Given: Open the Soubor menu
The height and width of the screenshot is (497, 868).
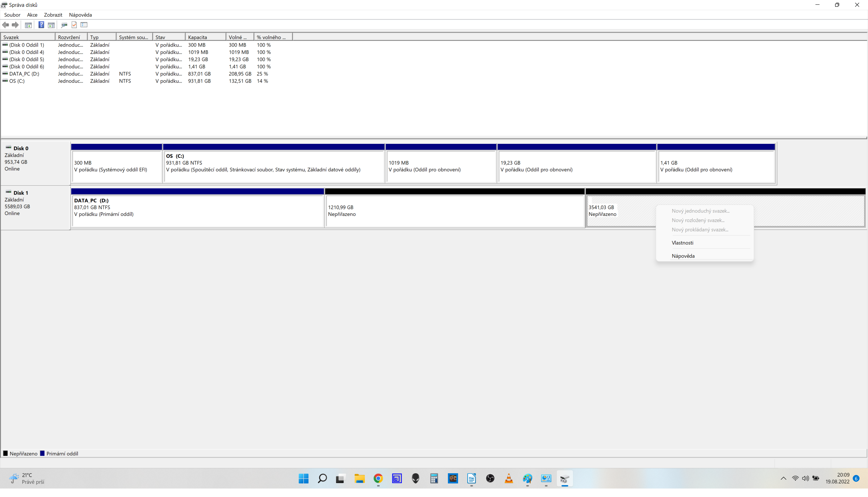Looking at the screenshot, I should [12, 15].
